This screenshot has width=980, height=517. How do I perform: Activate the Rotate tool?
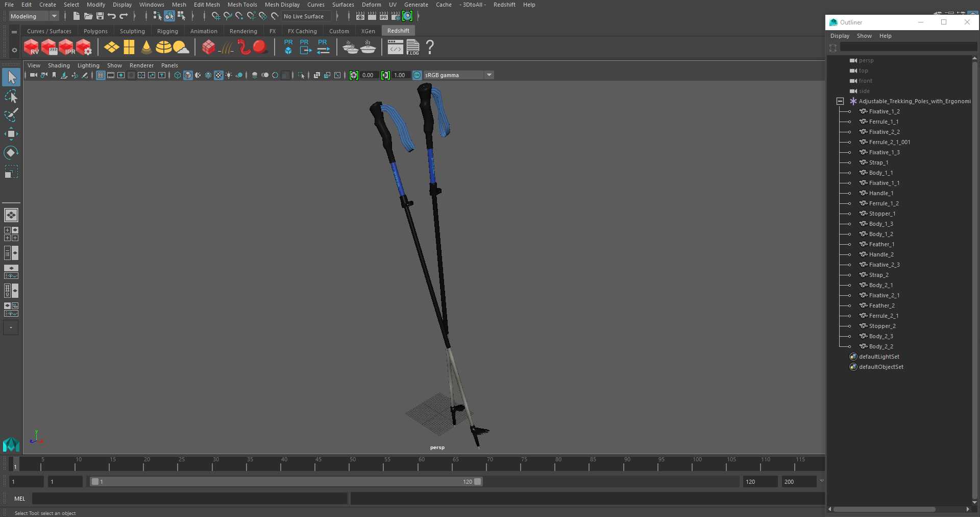click(11, 153)
